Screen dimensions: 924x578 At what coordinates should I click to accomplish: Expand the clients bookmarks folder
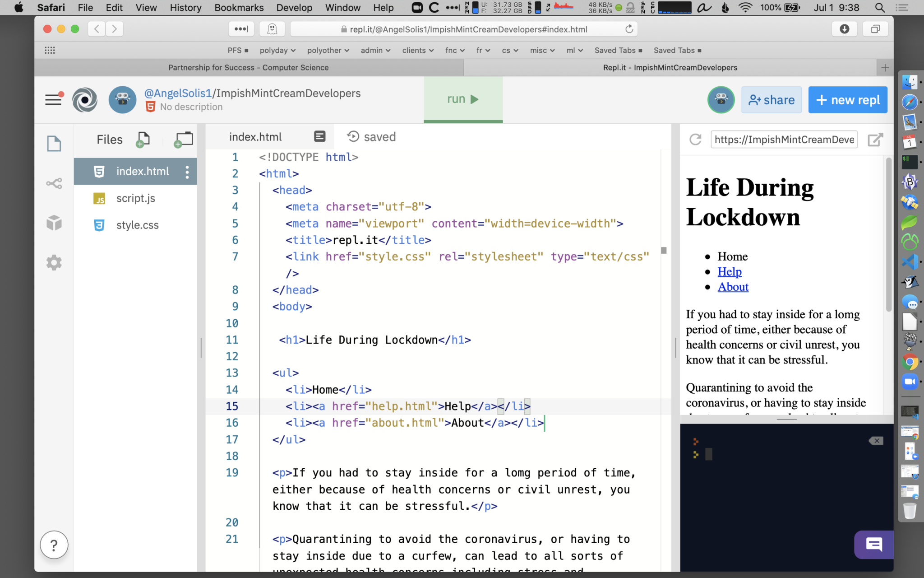tap(417, 50)
